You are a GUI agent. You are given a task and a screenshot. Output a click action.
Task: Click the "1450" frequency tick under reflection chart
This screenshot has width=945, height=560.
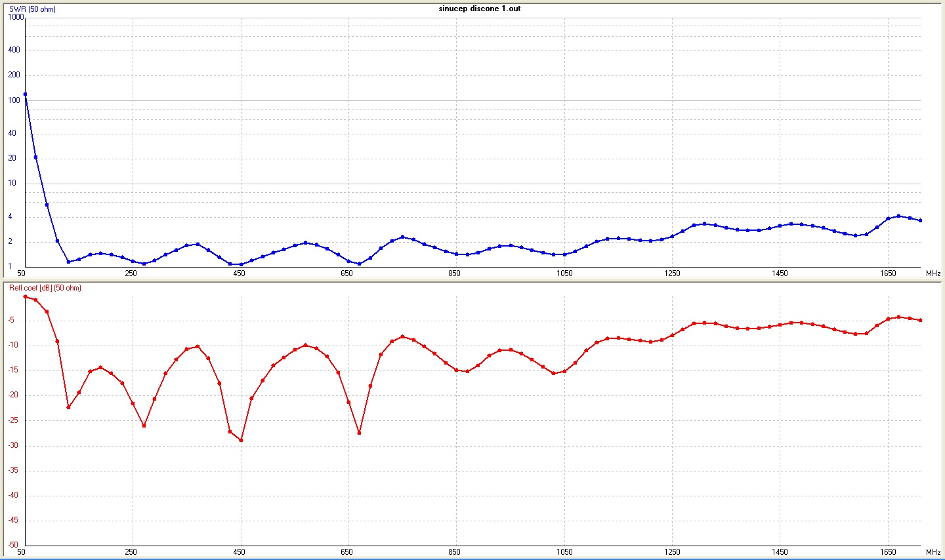pyautogui.click(x=780, y=552)
